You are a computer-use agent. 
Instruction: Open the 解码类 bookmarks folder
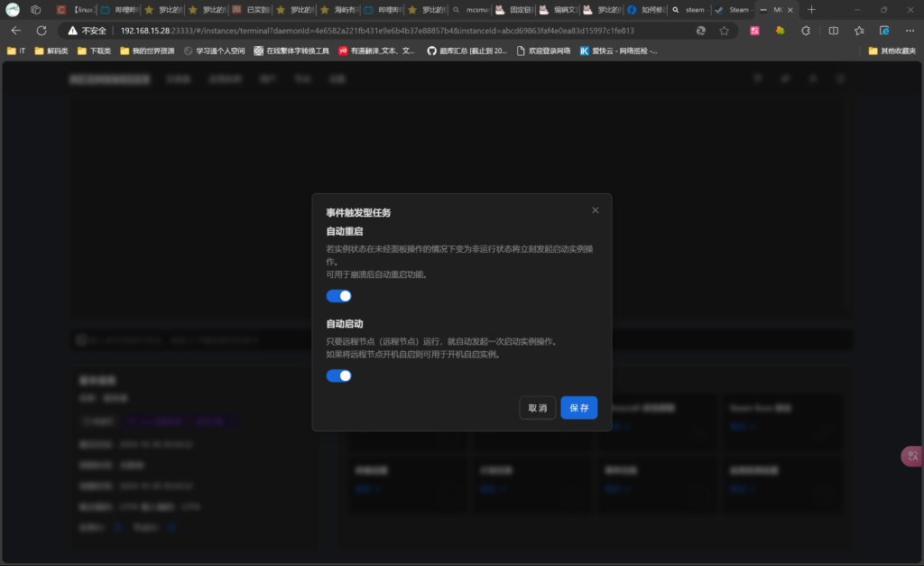pos(51,51)
